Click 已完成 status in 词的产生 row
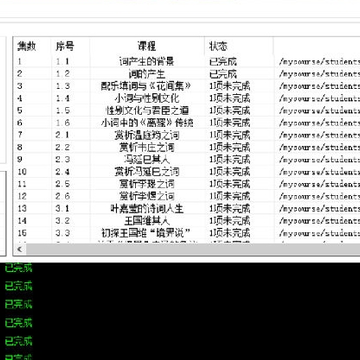This screenshot has height=360, width=360. (223, 74)
